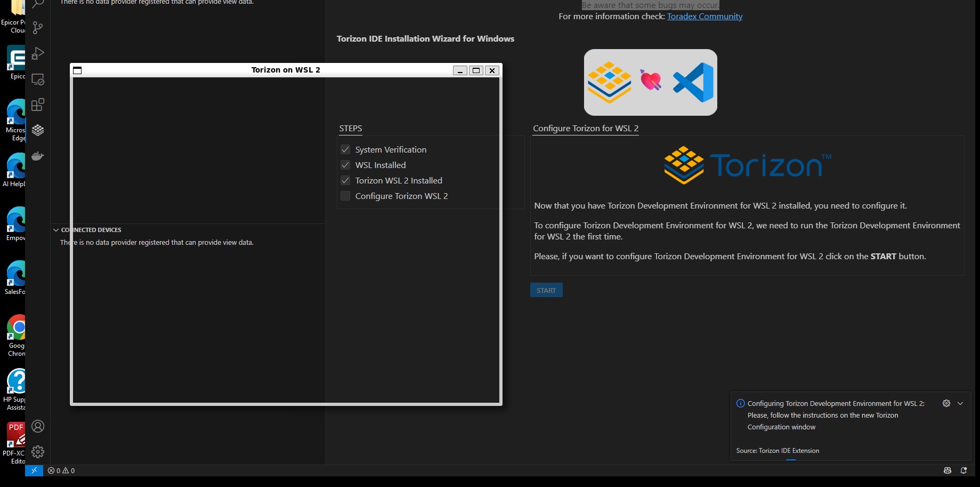Open Manage gear in activity bar
The height and width of the screenshot is (487, 980).
(38, 452)
